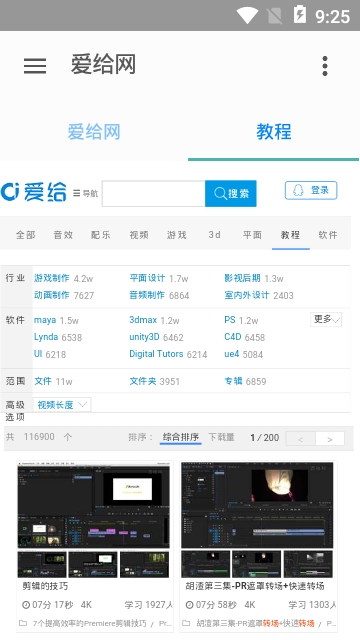Select the 音效 category tab

click(x=63, y=235)
